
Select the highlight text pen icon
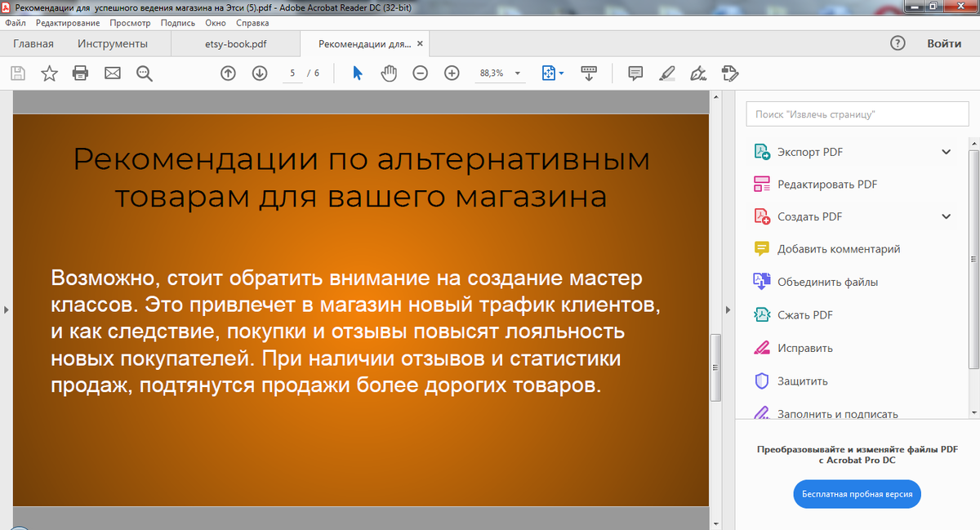coord(667,73)
